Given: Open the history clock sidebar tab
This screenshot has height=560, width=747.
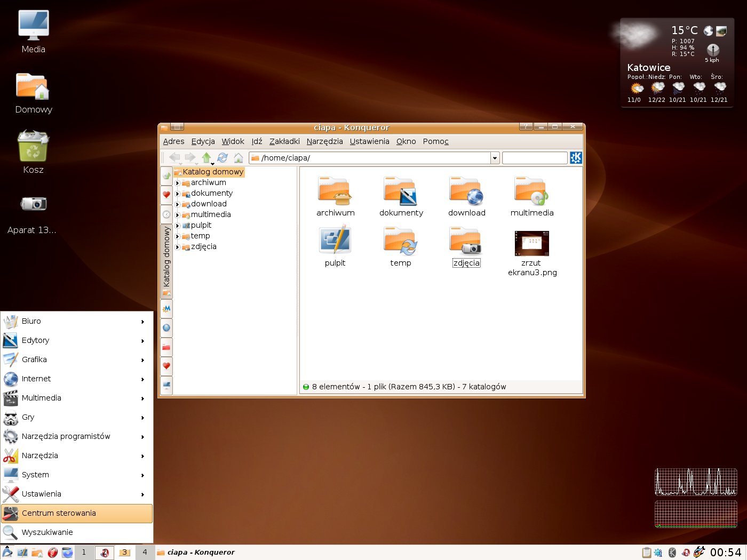Looking at the screenshot, I should (x=166, y=214).
